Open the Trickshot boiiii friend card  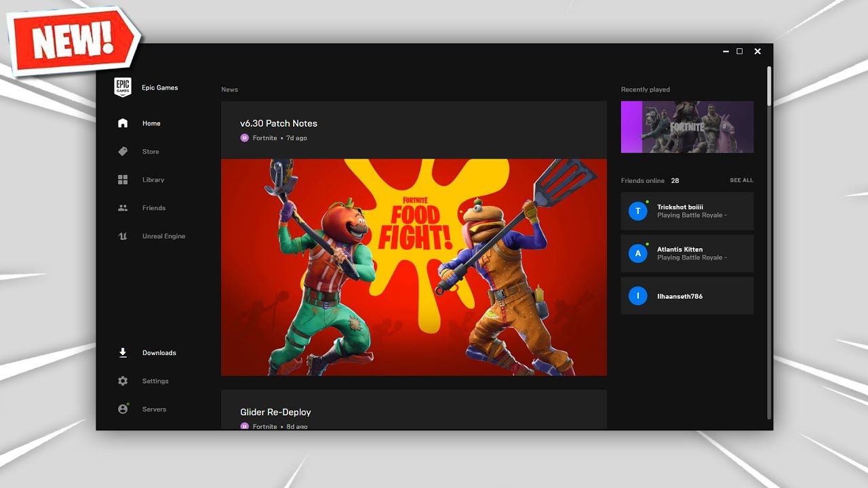[x=687, y=211]
